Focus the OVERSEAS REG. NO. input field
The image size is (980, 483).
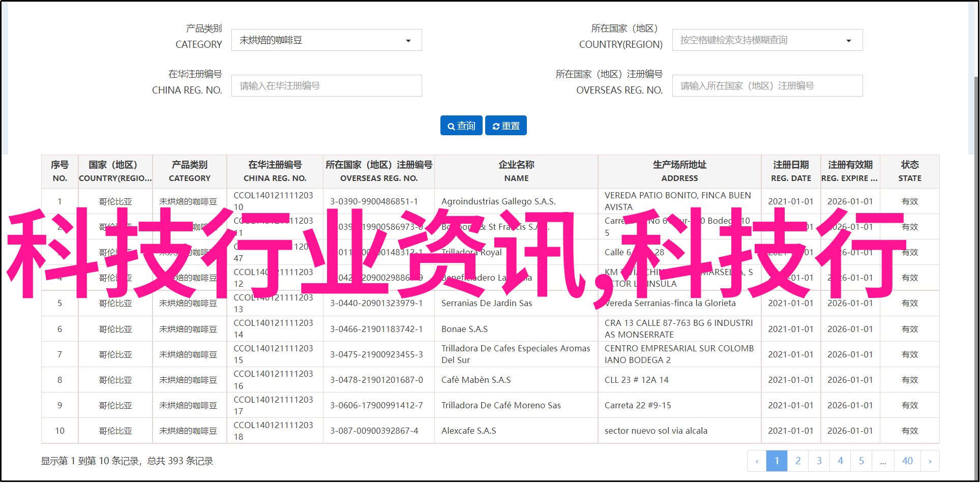pyautogui.click(x=767, y=86)
